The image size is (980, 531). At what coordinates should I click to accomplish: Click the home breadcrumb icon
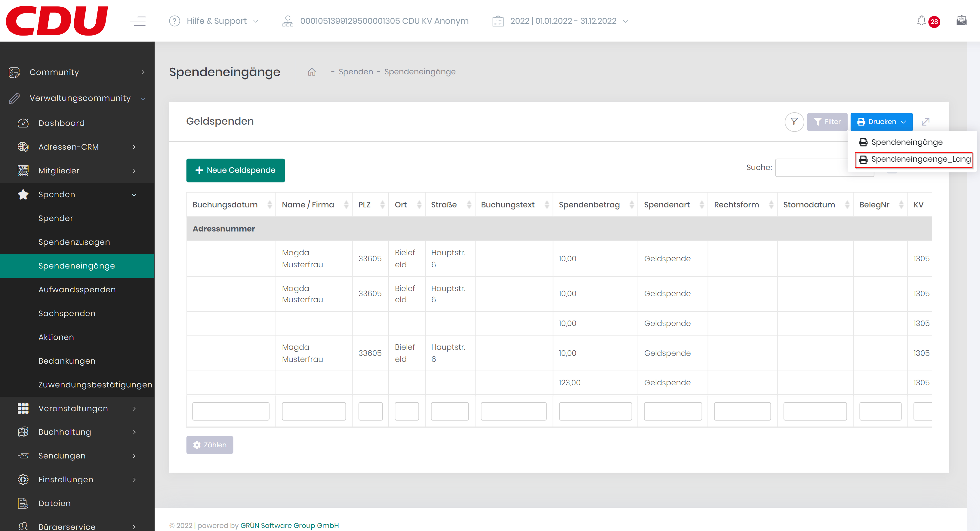click(x=312, y=72)
